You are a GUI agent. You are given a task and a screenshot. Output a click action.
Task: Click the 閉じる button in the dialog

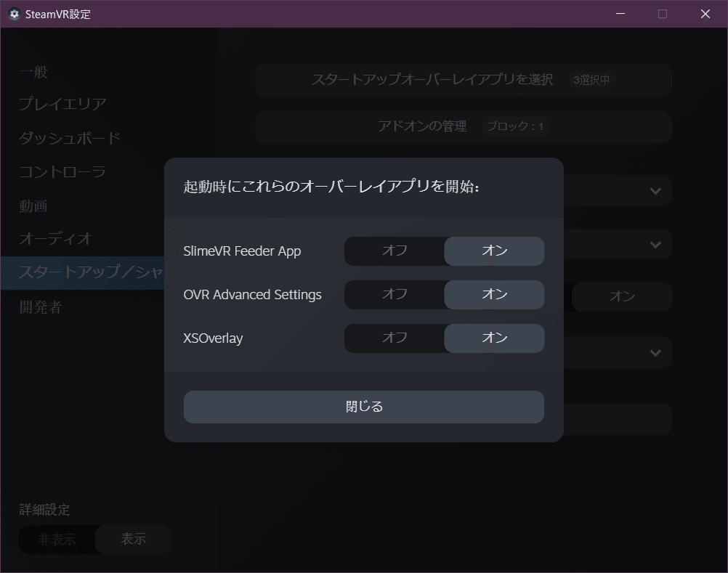tap(364, 407)
